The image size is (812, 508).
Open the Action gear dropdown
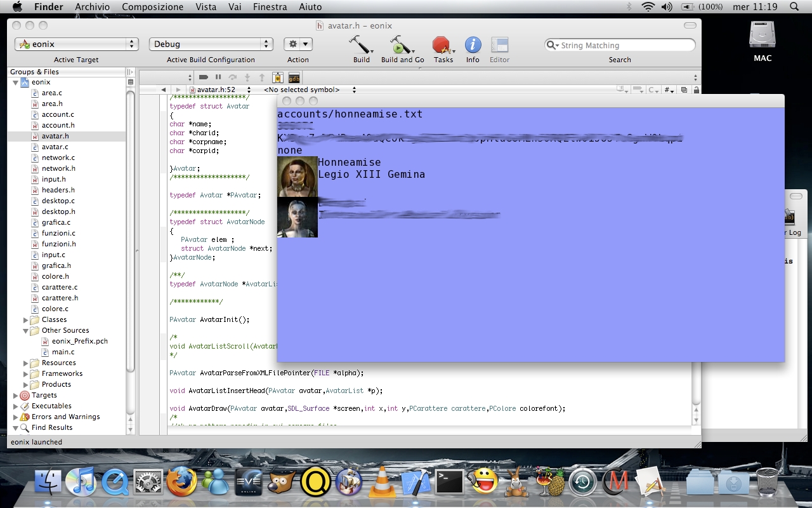[298, 44]
